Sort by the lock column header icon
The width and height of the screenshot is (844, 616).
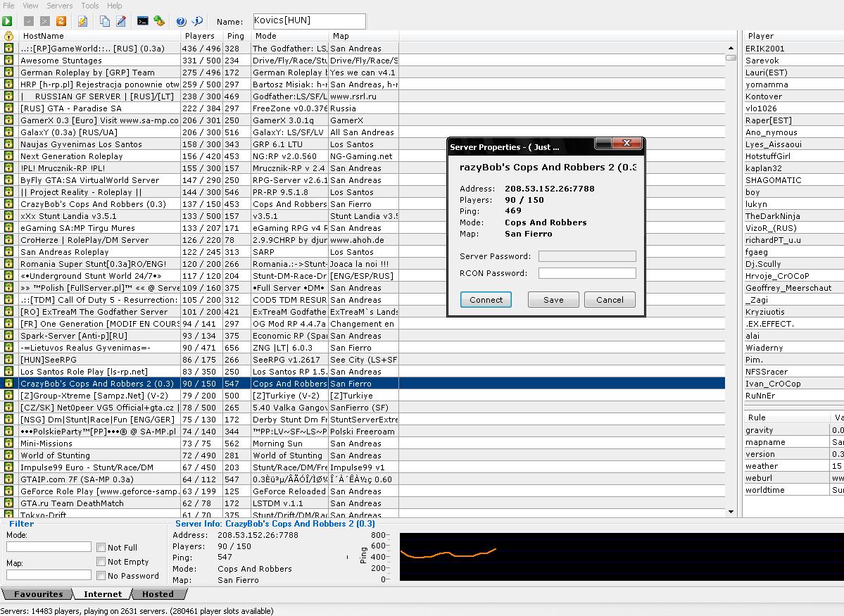click(8, 36)
